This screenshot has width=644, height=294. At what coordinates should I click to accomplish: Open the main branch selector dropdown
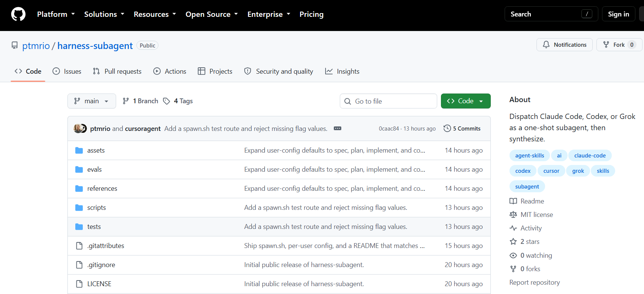[x=92, y=101]
